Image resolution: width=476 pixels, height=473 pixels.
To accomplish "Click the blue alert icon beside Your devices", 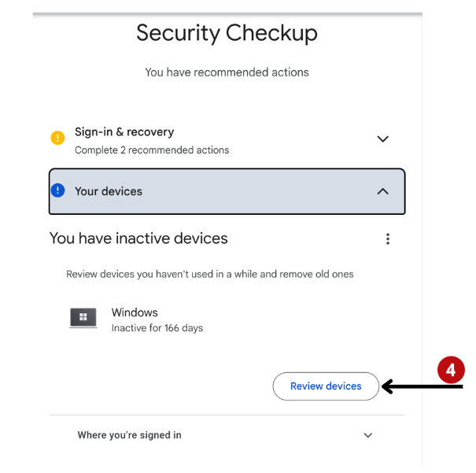I will tap(57, 190).
